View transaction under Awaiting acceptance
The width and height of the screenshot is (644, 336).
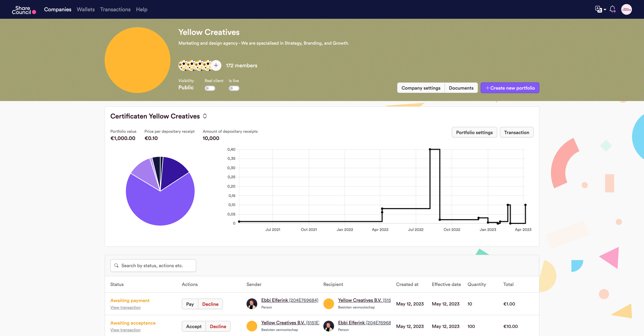(125, 330)
